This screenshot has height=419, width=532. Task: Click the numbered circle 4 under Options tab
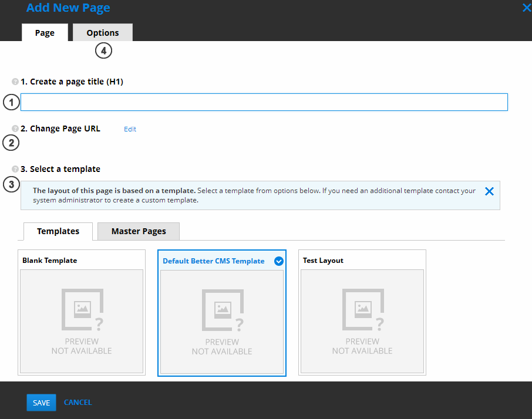click(103, 50)
